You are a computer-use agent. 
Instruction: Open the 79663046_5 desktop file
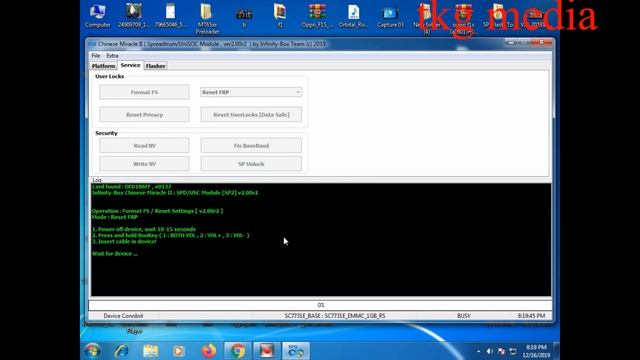pos(171,16)
